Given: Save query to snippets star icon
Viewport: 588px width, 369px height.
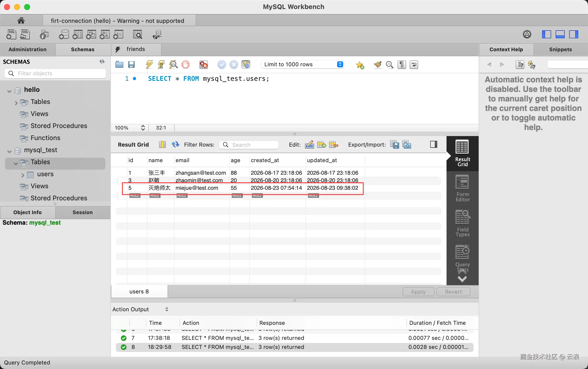Looking at the screenshot, I should [360, 65].
